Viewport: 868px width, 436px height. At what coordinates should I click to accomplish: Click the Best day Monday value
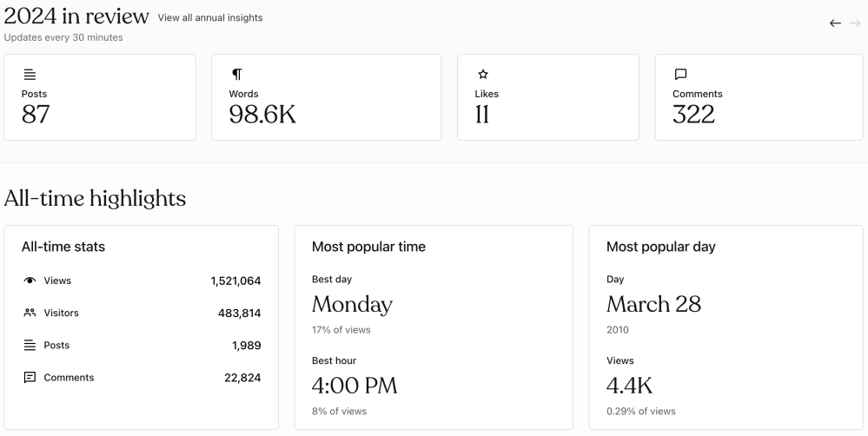coord(352,305)
